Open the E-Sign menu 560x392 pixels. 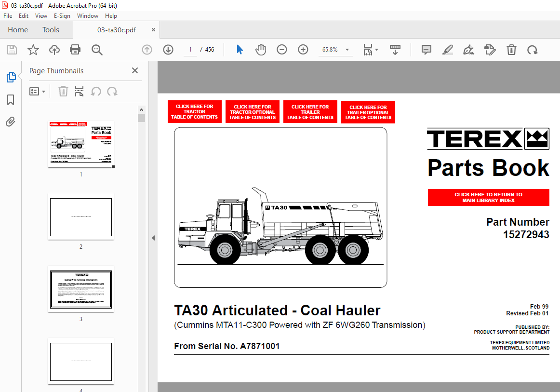pos(62,16)
